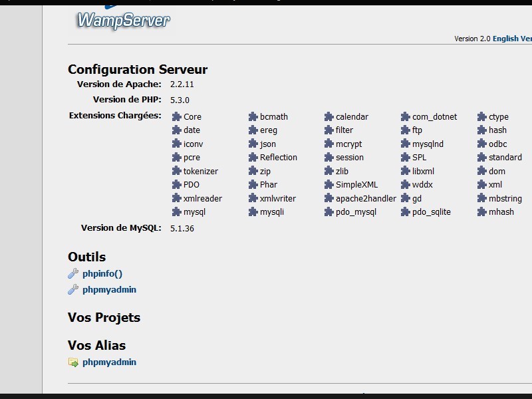Open phpmyadmin under Outils
Image resolution: width=532 pixels, height=399 pixels.
(x=109, y=290)
